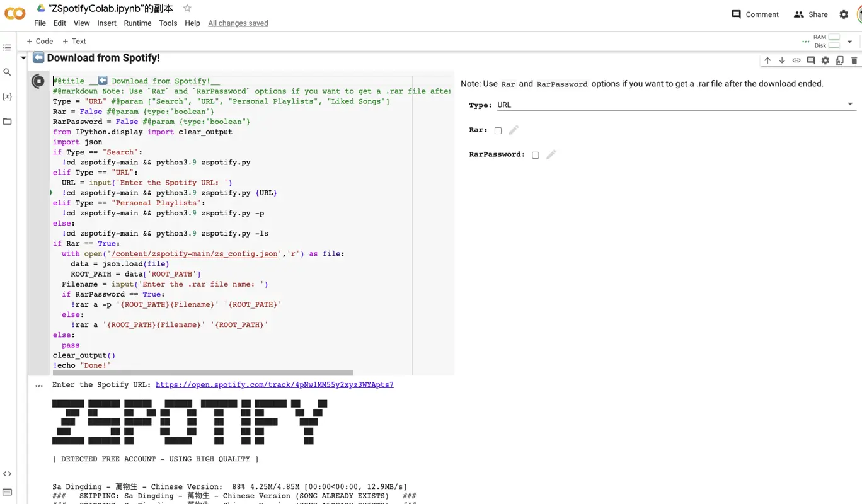Open the Insert menu
862x504 pixels.
106,23
